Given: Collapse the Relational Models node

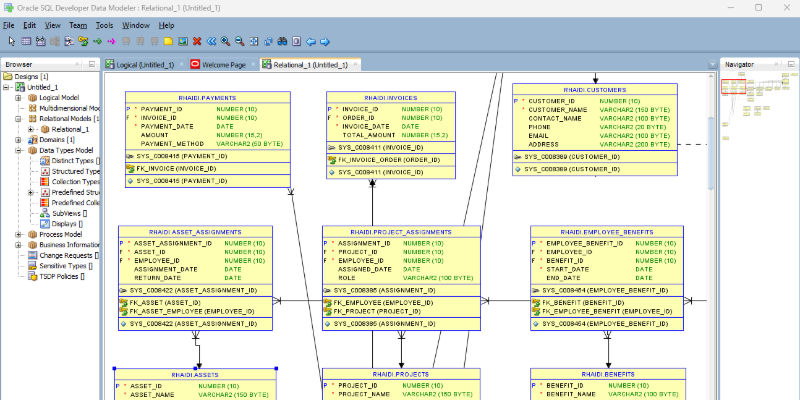Looking at the screenshot, I should tap(18, 119).
